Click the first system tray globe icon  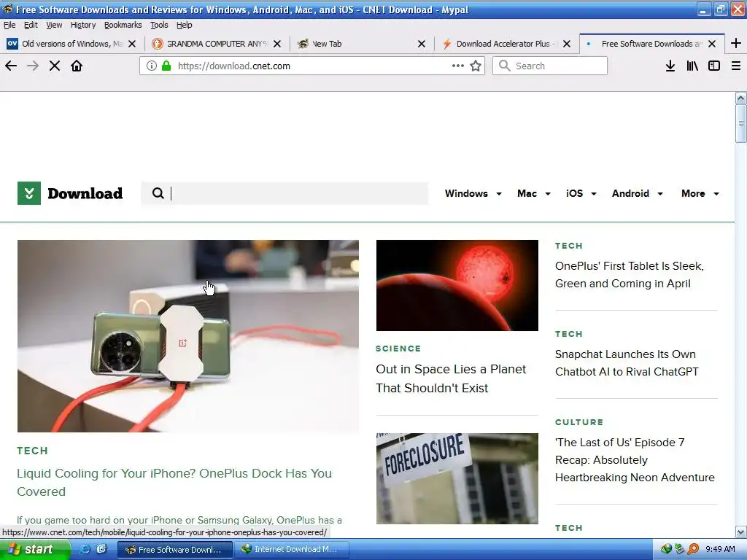(x=666, y=549)
